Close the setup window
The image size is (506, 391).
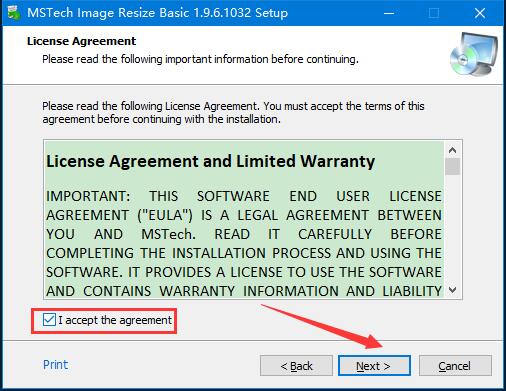click(x=479, y=13)
